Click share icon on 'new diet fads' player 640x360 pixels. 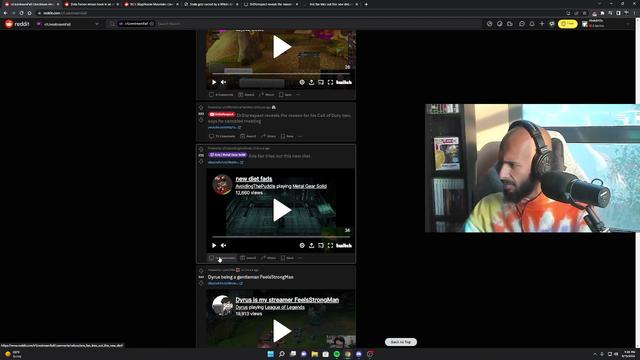point(311,245)
